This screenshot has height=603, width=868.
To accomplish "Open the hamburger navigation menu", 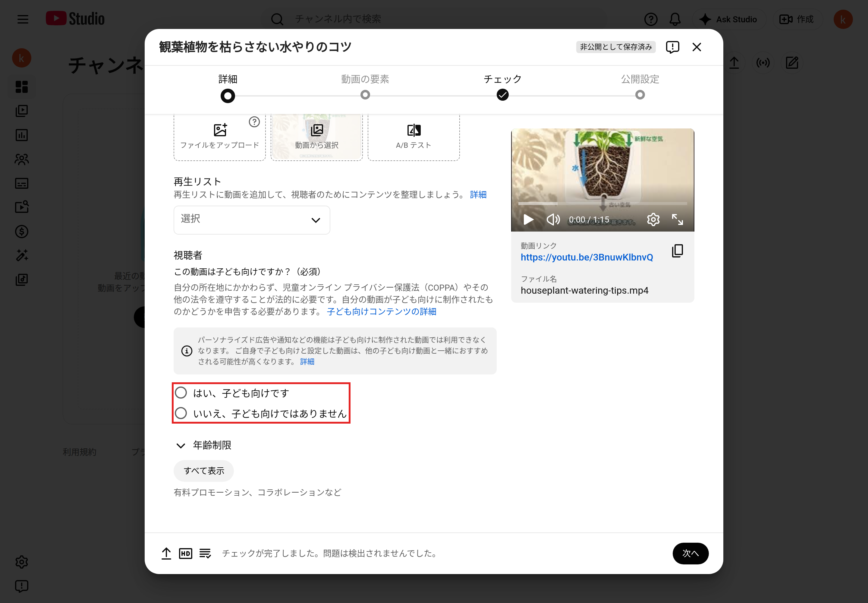I will (x=23, y=19).
